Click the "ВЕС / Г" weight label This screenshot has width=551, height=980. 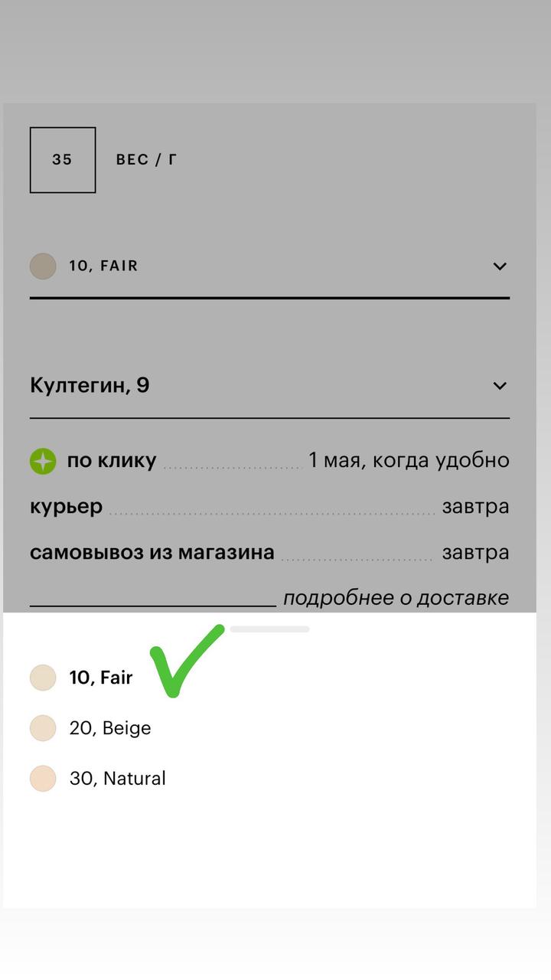pos(146,160)
